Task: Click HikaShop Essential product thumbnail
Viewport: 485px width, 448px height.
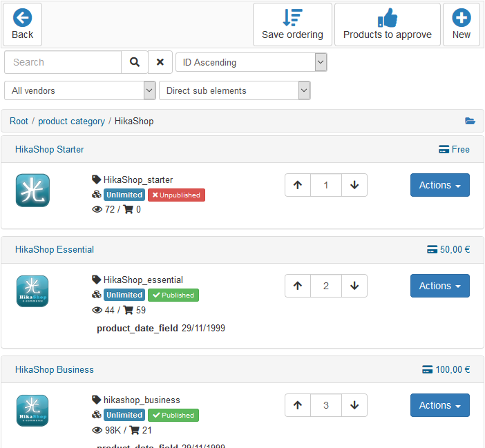Action: tap(32, 291)
